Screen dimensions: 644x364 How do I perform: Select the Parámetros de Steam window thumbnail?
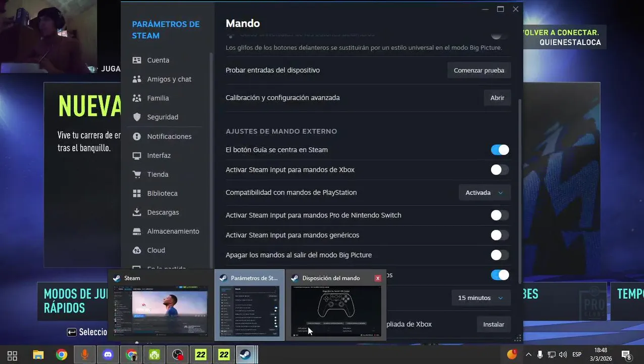250,305
